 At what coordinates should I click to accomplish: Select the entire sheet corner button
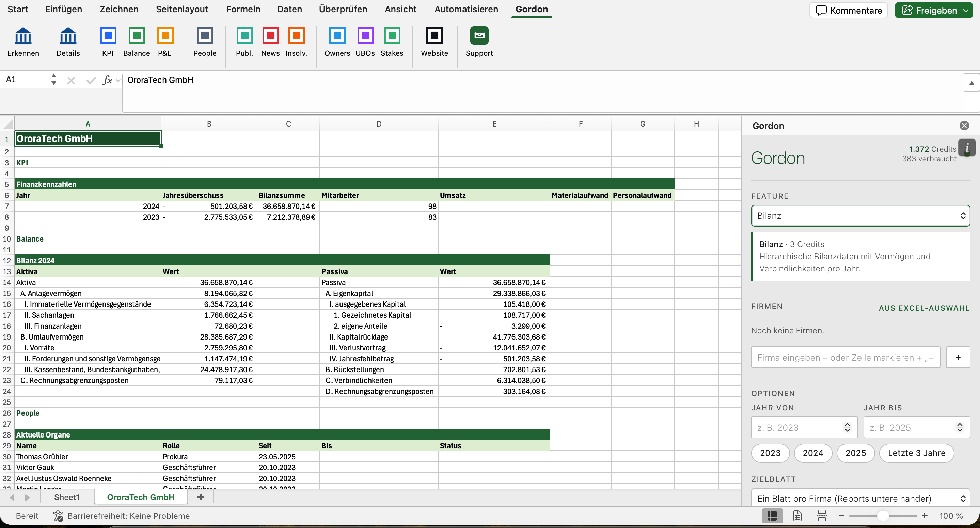pos(7,124)
